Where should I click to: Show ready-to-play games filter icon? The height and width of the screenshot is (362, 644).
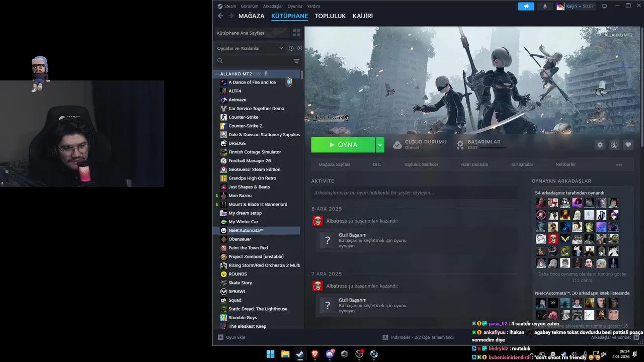pos(300,48)
